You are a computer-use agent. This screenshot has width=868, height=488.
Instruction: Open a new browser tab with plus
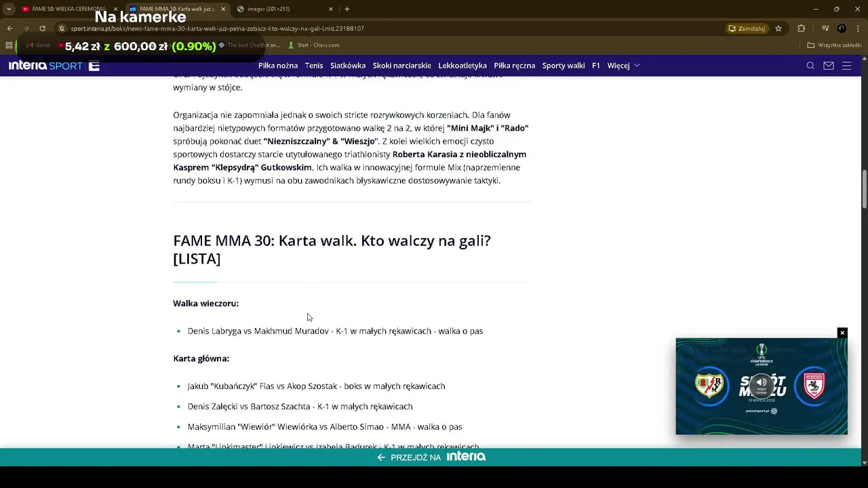point(347,9)
